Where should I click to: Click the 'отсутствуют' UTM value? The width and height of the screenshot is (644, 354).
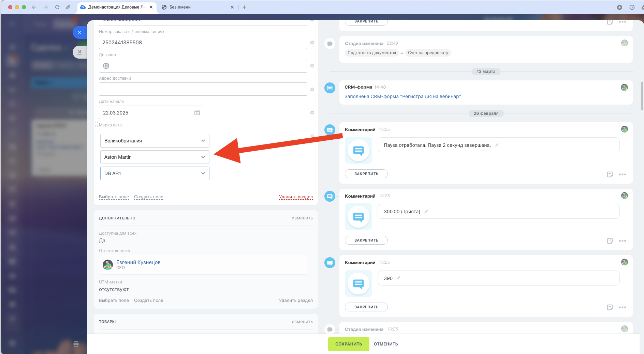pos(114,289)
